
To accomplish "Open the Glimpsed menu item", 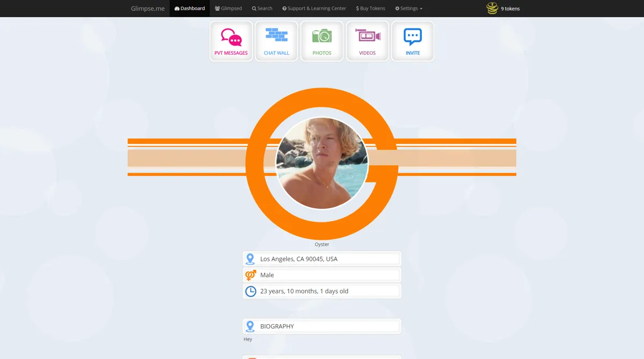I will [x=228, y=9].
